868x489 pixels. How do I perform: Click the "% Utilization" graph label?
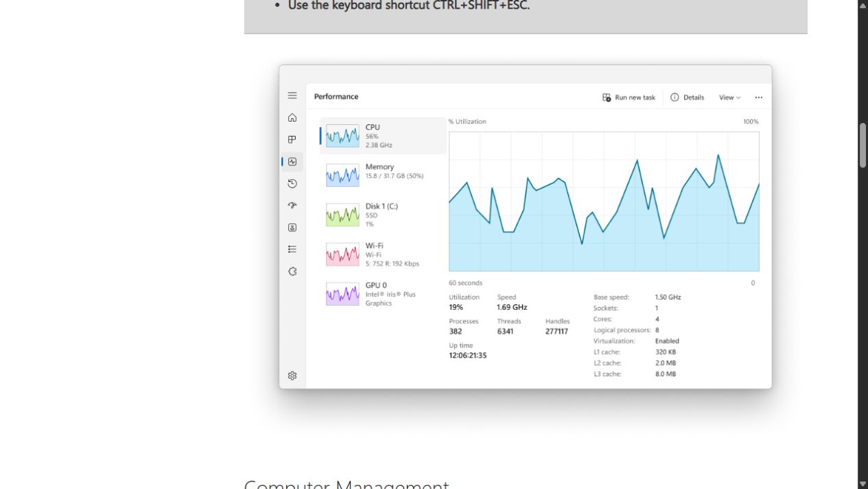tap(467, 122)
